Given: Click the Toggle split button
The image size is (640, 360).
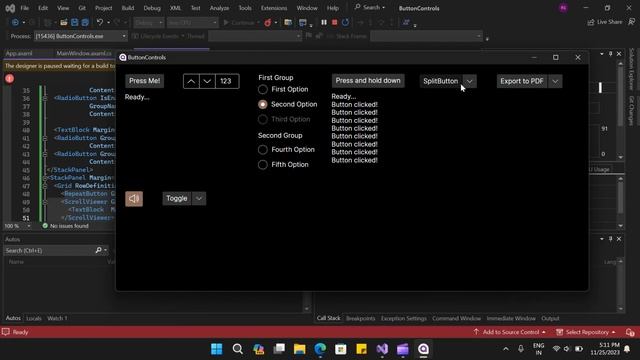Looking at the screenshot, I should (177, 199).
